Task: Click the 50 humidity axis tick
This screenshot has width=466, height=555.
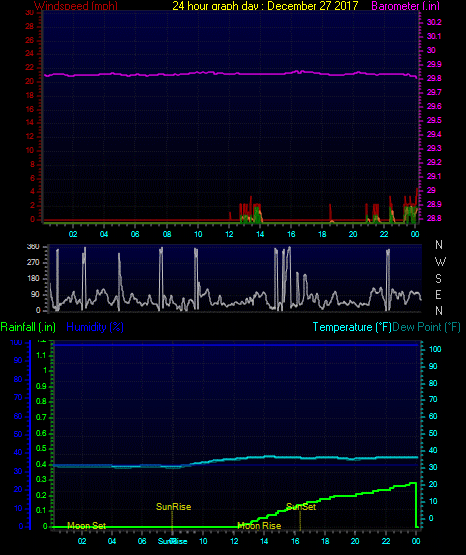Action: click(18, 434)
